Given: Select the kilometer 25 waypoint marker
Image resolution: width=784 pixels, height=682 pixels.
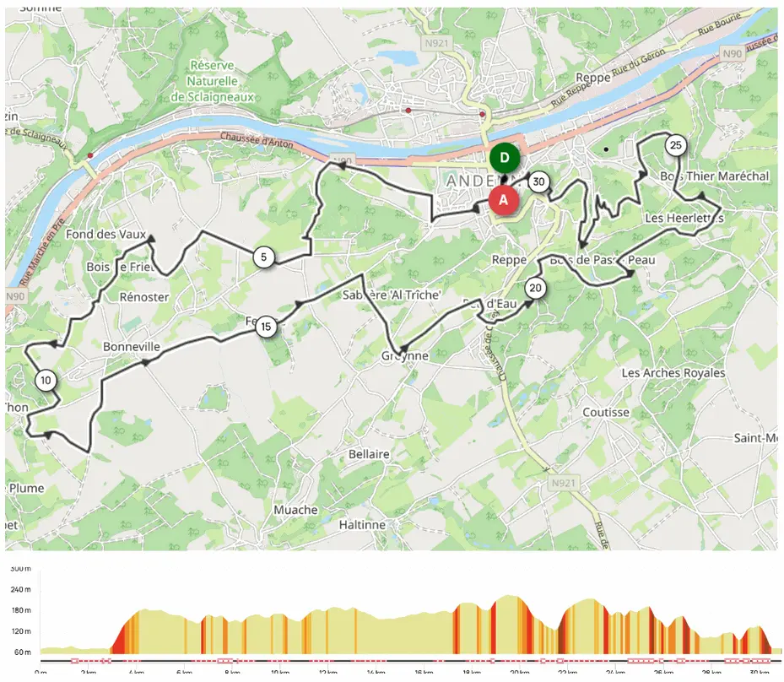Looking at the screenshot, I should pyautogui.click(x=675, y=145).
